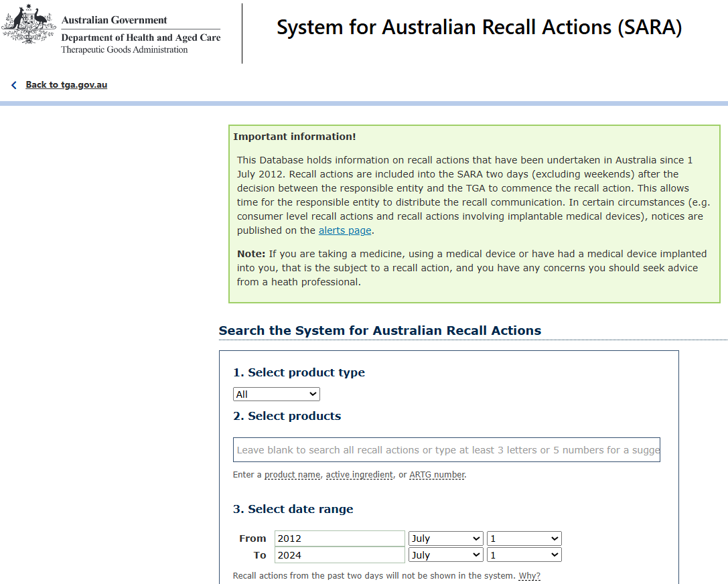The width and height of the screenshot is (728, 584).
Task: Focus the Select products search field
Action: tap(446, 450)
